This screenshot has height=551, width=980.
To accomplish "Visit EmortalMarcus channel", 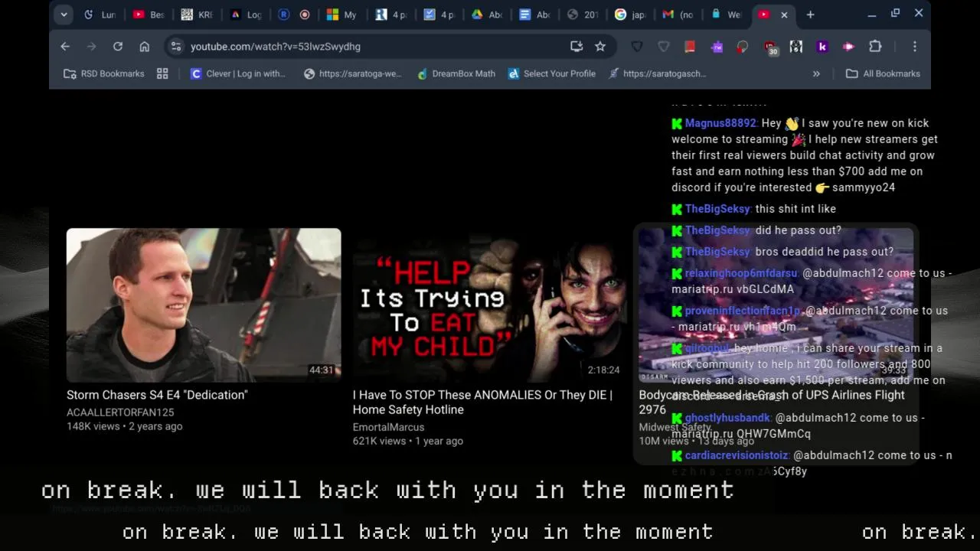I will tap(388, 427).
